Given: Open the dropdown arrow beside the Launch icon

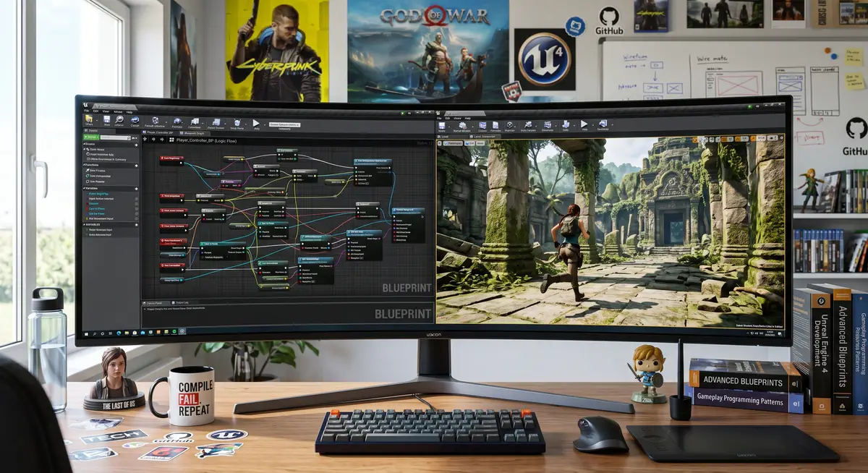Looking at the screenshot, I should point(613,124).
